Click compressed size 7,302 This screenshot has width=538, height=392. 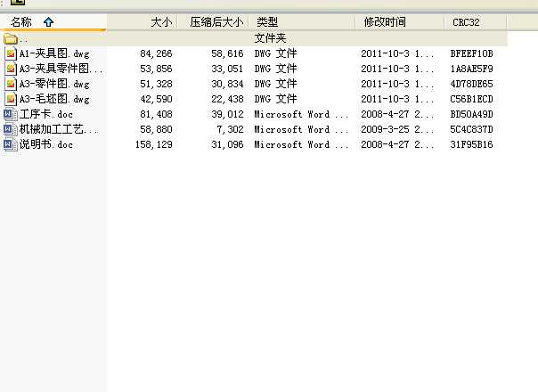coord(230,129)
